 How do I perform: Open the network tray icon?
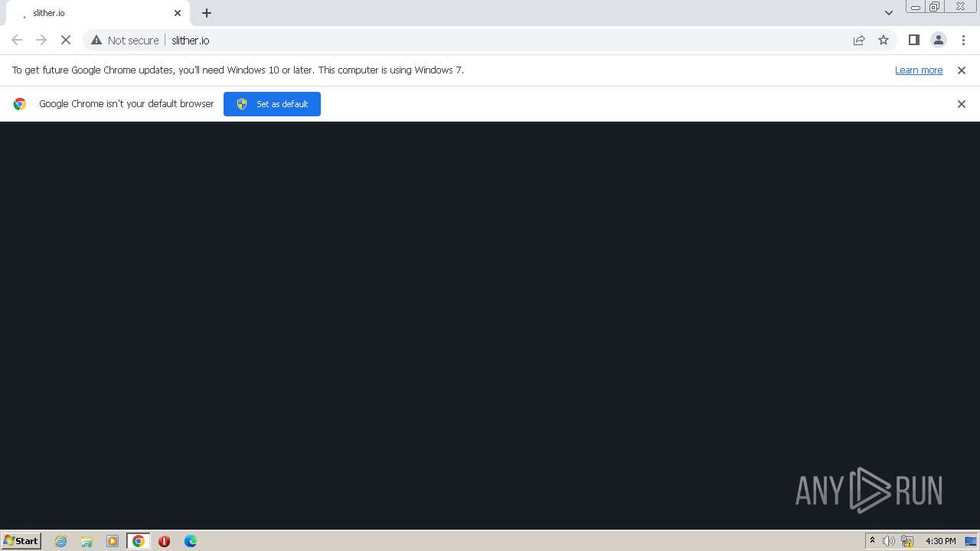point(907,541)
